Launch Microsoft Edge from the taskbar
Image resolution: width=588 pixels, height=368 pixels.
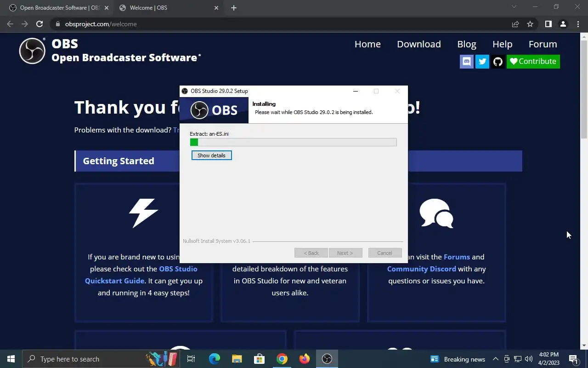(x=214, y=359)
